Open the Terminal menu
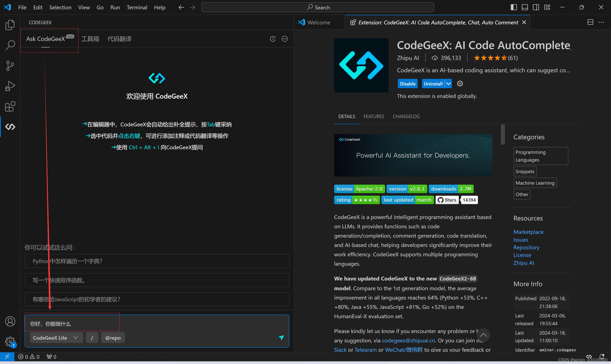Image resolution: width=611 pixels, height=364 pixels. 137,7
